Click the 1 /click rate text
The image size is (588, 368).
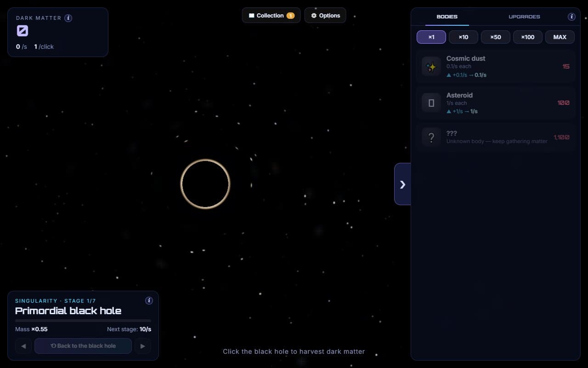coord(44,46)
